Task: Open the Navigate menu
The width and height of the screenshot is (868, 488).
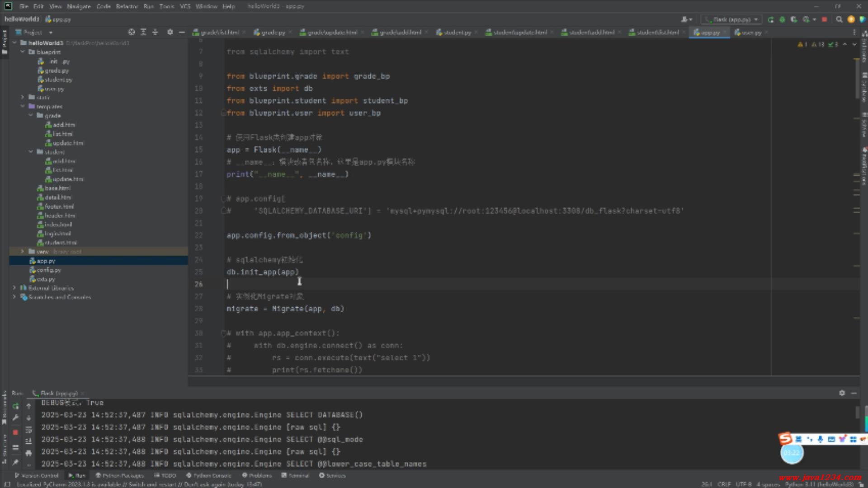Action: click(x=79, y=6)
